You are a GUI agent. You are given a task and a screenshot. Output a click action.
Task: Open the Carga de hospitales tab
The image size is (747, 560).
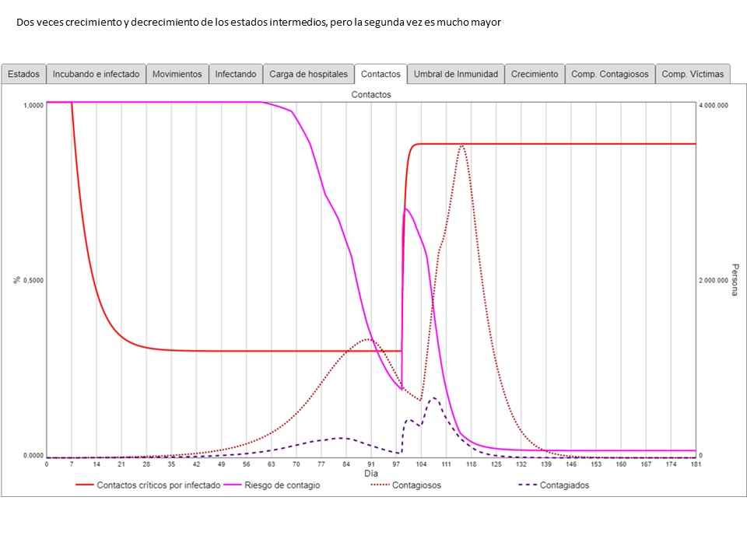pos(308,74)
